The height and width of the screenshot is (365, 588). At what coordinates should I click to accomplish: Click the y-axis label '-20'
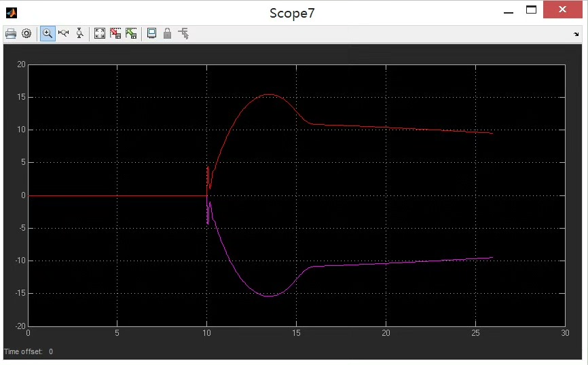[x=20, y=326]
